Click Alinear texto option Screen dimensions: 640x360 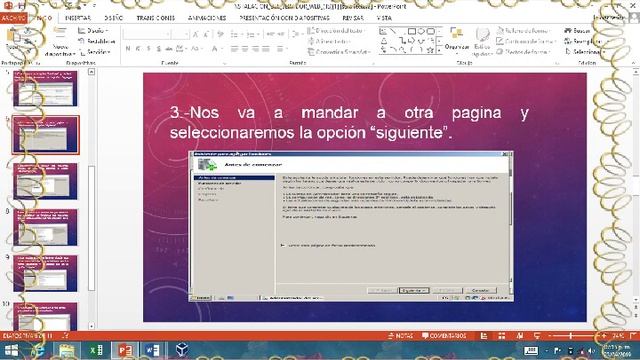[330, 41]
